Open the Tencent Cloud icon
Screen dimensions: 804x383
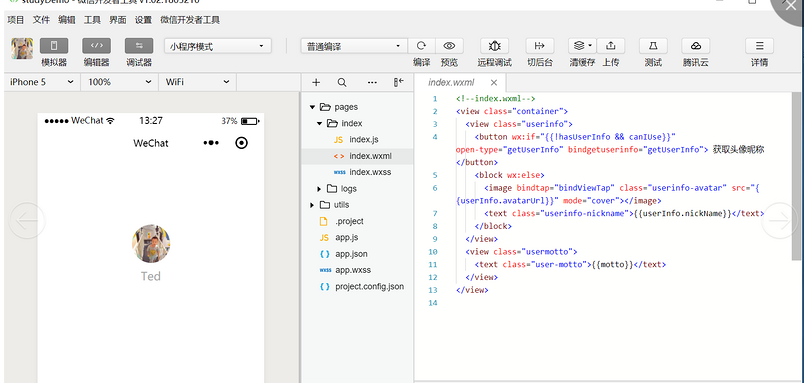point(696,46)
